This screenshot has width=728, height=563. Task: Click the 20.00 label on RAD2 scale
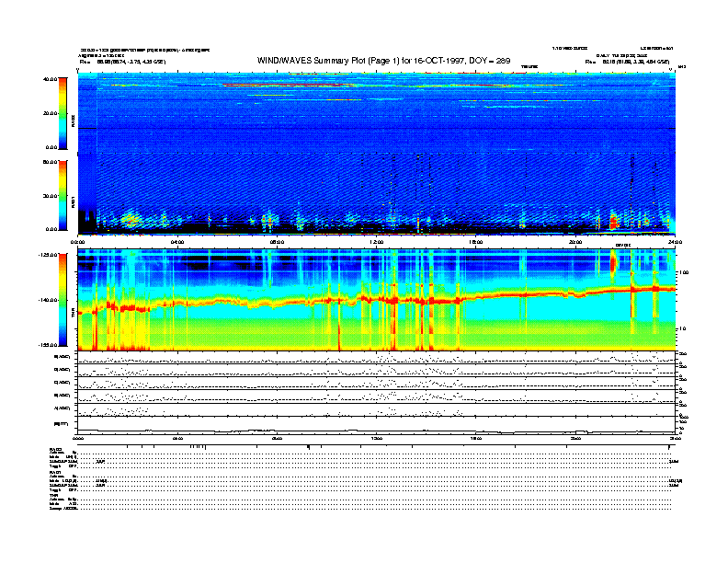click(x=51, y=113)
